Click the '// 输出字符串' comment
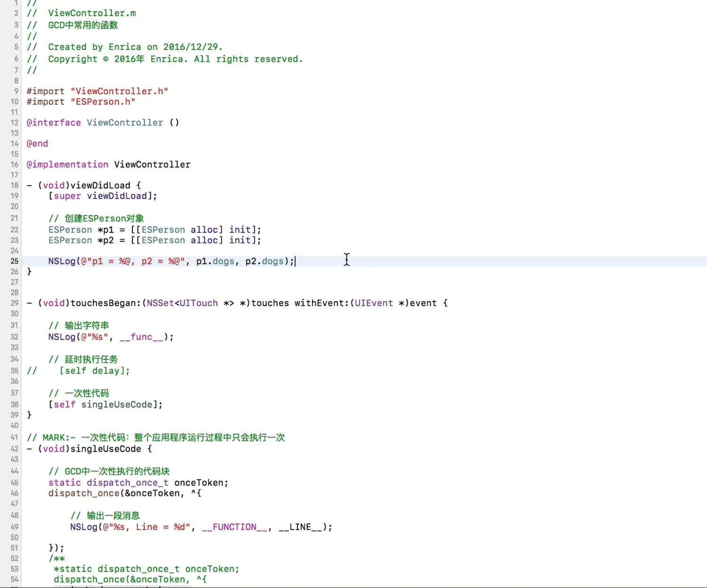707x588 pixels. (x=79, y=325)
